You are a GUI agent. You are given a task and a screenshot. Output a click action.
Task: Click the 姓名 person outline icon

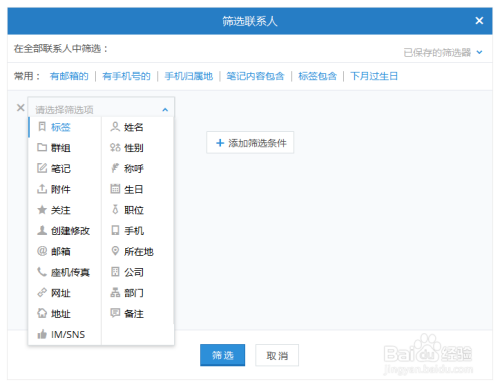115,127
